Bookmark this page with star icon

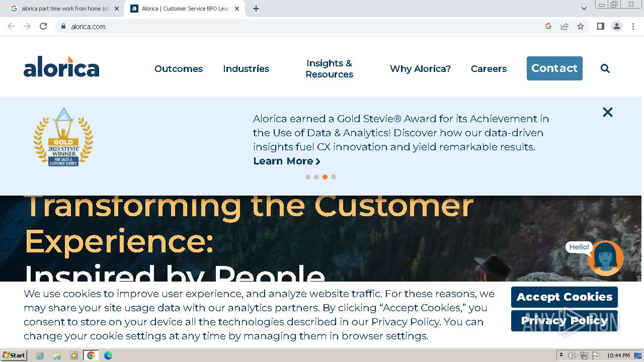581,26
